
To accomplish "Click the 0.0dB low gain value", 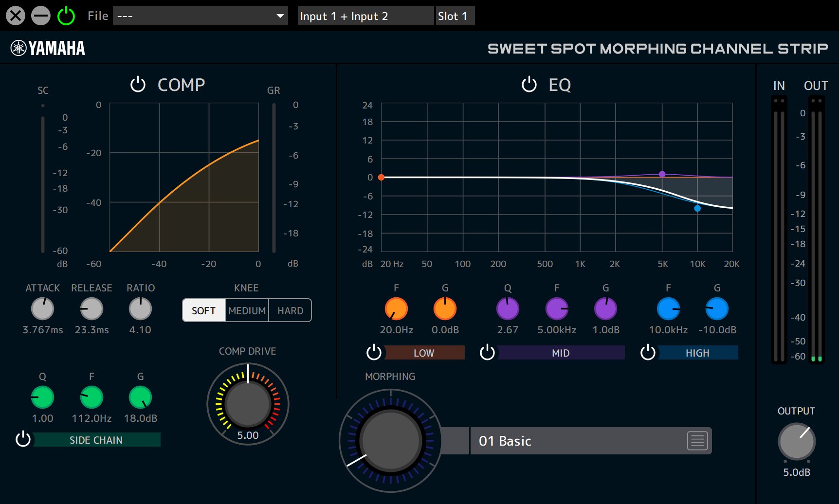I will click(x=445, y=330).
